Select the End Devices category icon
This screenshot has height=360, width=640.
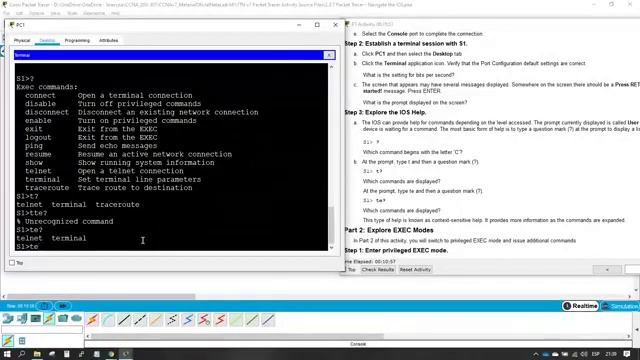22,319
